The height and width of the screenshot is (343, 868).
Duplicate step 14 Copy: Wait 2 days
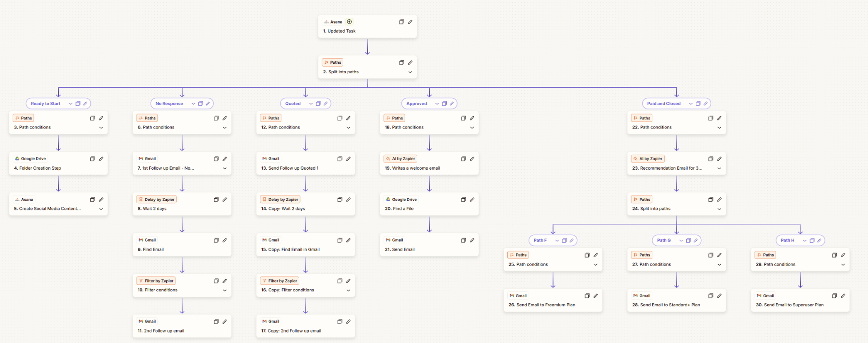point(340,200)
